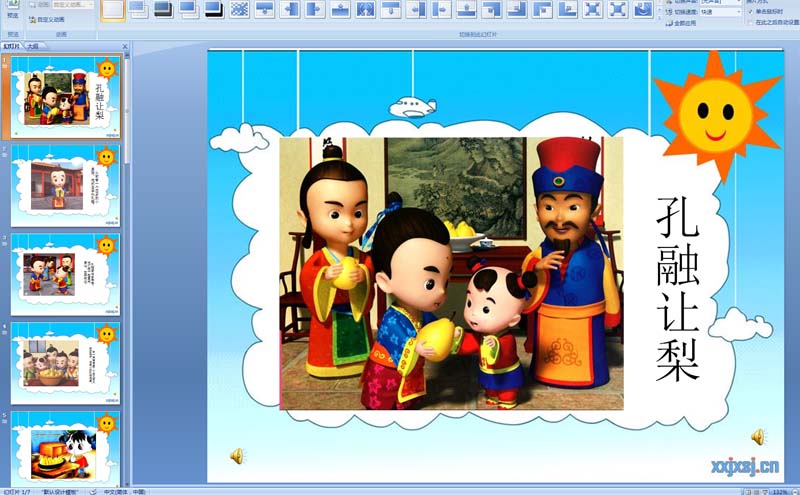Screen dimensions: 800x495
Task: Click the 默认设计模板 theme in status bar
Action: [x=60, y=492]
